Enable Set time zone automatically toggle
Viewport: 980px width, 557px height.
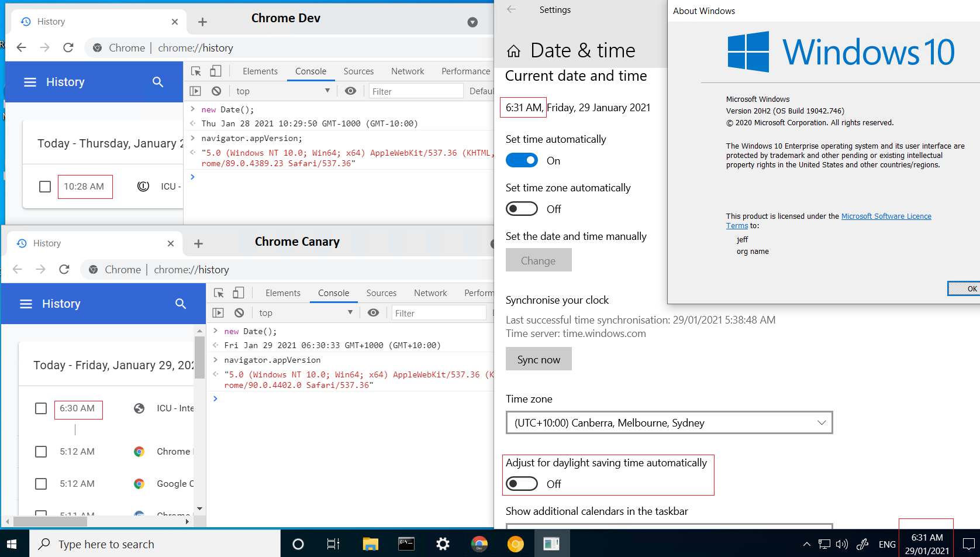522,209
